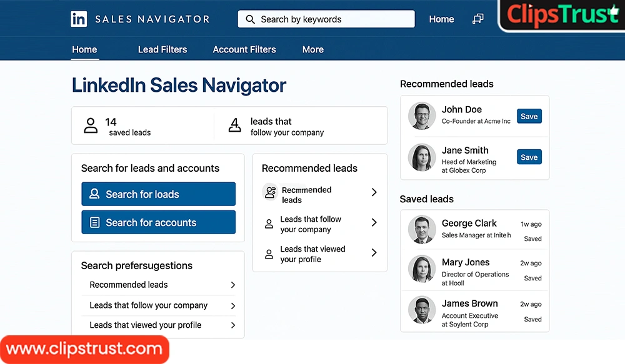Open James Brown's profile photo
Viewport: 625px width, 364px height.
(422, 310)
